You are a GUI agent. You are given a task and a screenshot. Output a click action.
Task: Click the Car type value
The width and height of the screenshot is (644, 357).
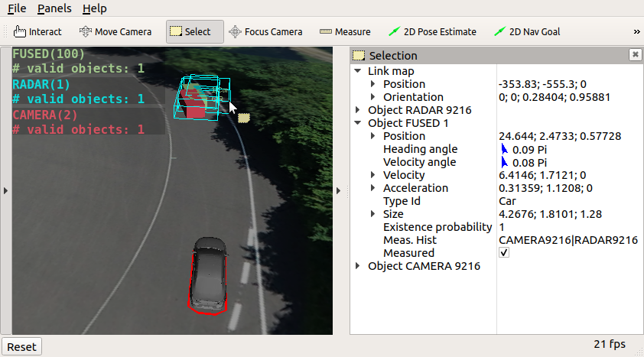tap(507, 201)
